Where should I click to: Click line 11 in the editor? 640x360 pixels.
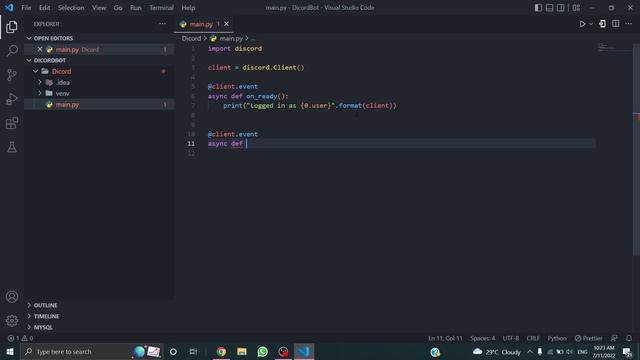(x=401, y=144)
